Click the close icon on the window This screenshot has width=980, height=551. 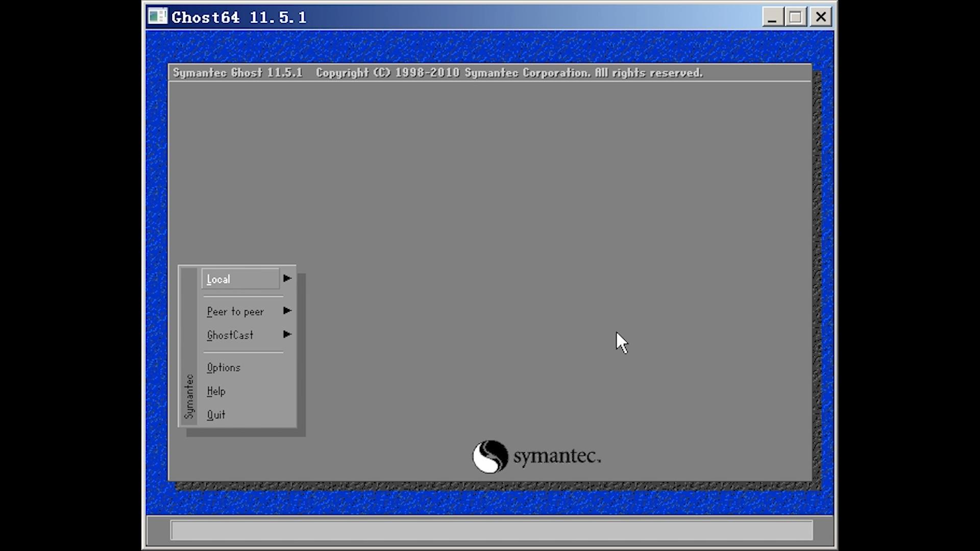(x=820, y=17)
